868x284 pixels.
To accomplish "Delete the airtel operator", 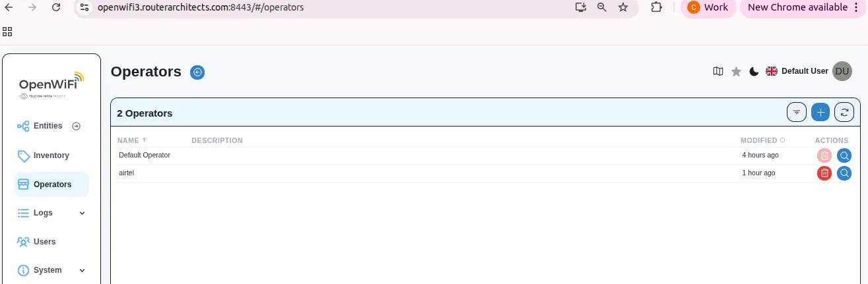I will (824, 173).
